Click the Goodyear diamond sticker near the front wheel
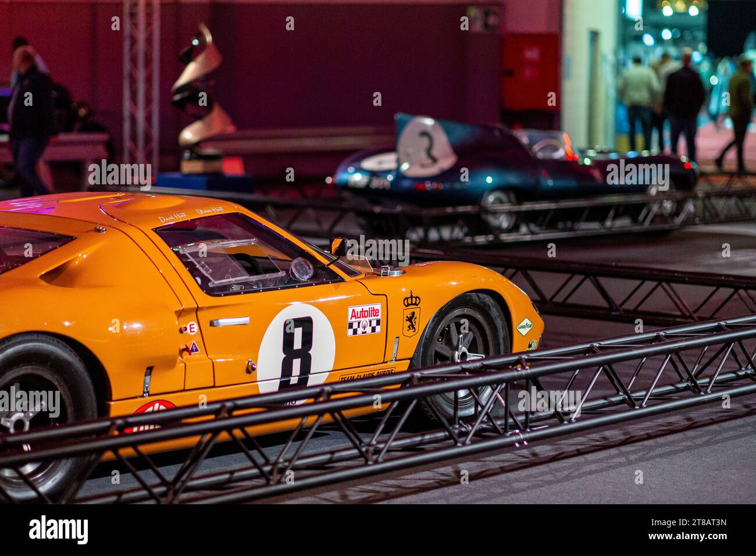Screen dimensions: 756x556 pyautogui.click(x=525, y=326)
